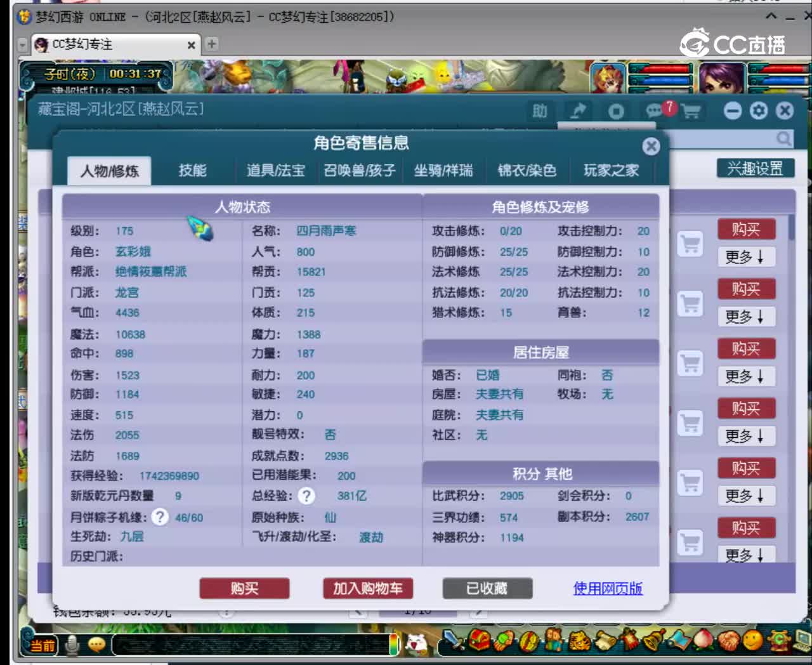Open a new tab with the plus button

(x=212, y=44)
